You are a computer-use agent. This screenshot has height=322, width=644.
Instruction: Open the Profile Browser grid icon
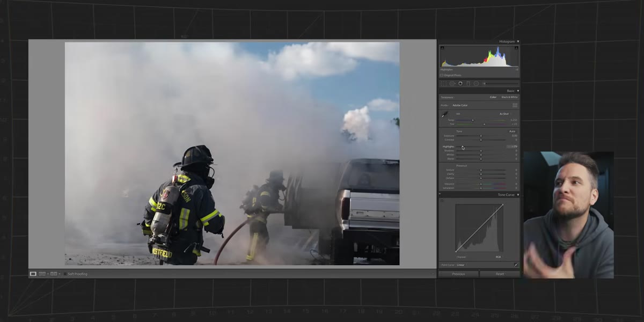click(515, 105)
